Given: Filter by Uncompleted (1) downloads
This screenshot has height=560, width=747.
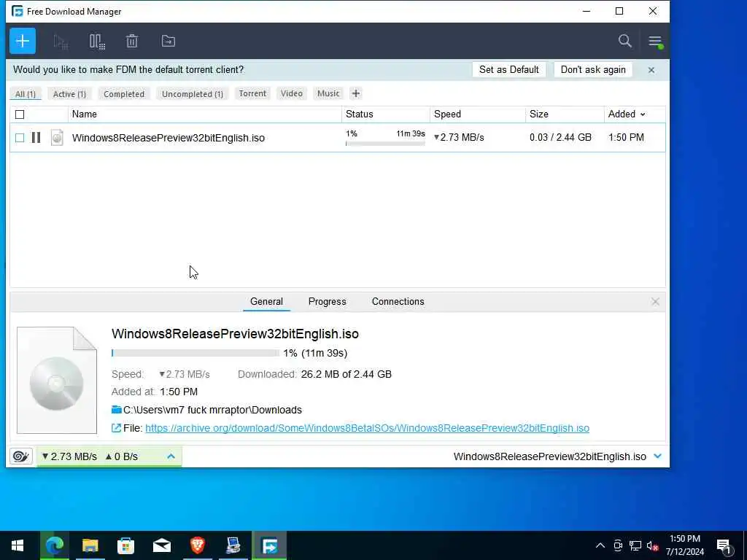Looking at the screenshot, I should [193, 94].
